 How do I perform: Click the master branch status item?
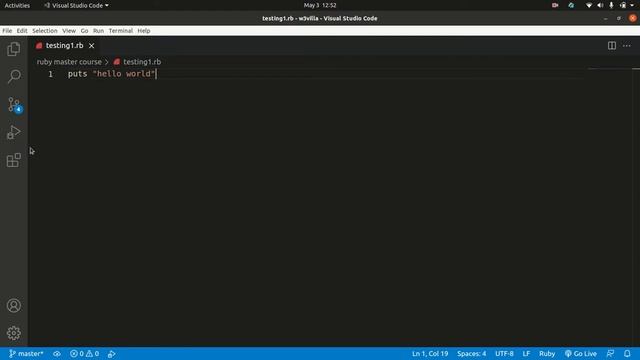pyautogui.click(x=26, y=353)
